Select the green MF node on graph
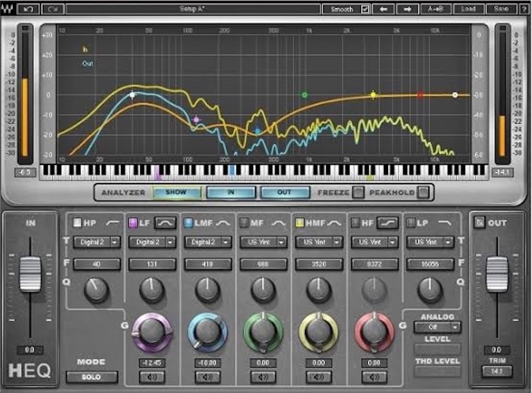Image resolution: width=532 pixels, height=393 pixels. click(304, 95)
